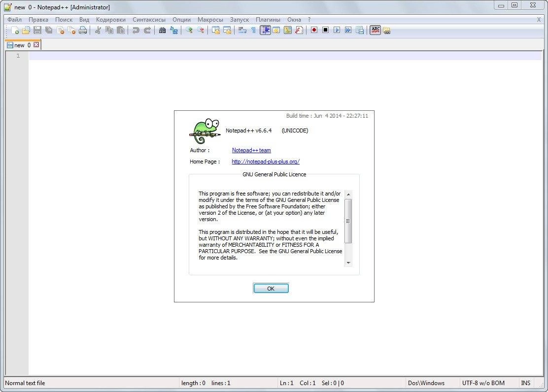This screenshot has width=548, height=392.
Task: Open the Запуск menu
Action: click(x=239, y=20)
